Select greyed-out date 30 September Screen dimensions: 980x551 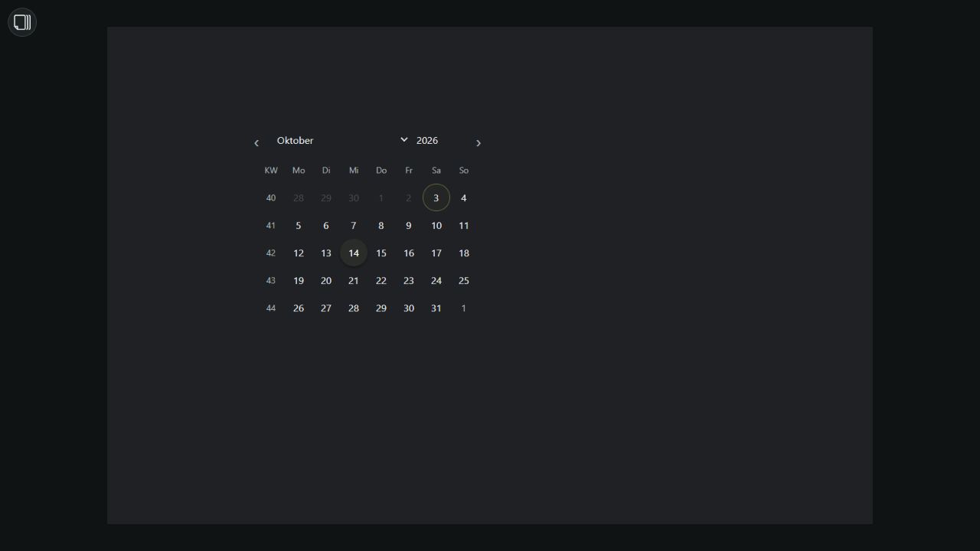coord(354,198)
